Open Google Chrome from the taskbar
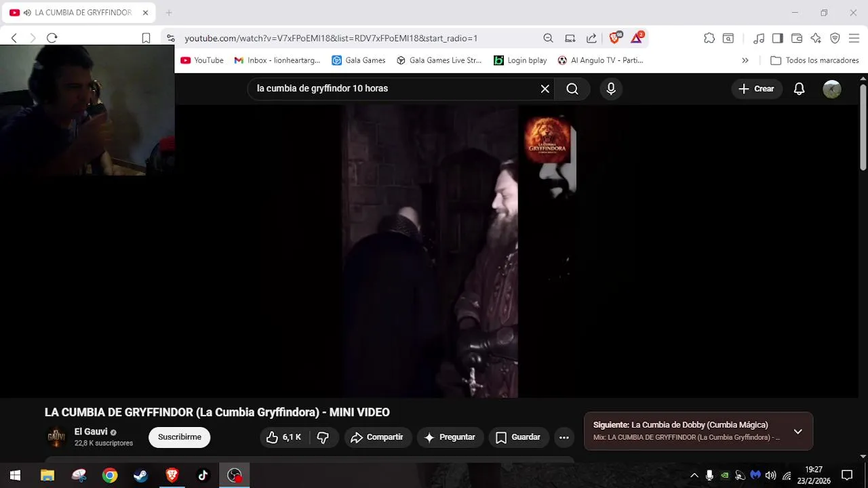The image size is (868, 488). (x=110, y=475)
